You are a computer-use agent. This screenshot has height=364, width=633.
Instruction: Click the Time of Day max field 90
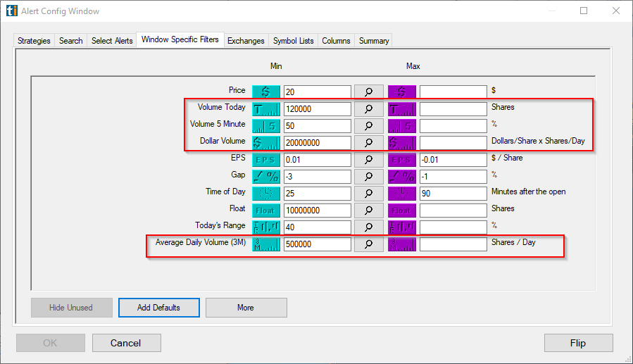point(453,194)
